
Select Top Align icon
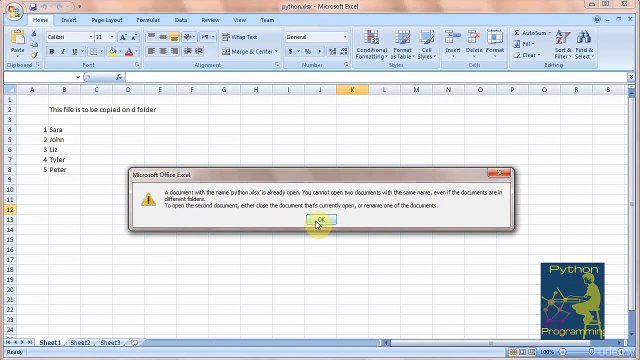(x=151, y=37)
